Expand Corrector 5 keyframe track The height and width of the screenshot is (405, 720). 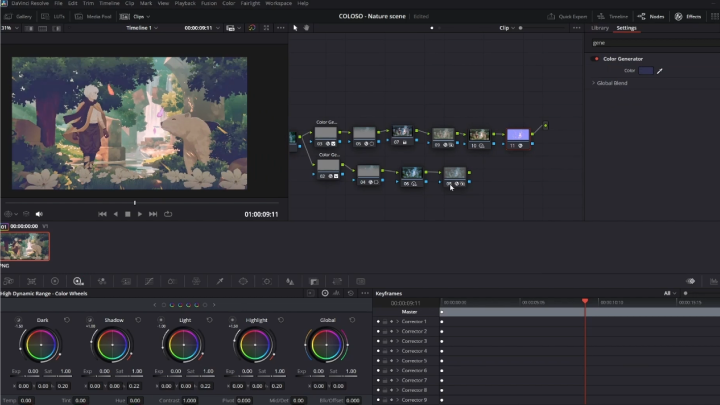398,360
